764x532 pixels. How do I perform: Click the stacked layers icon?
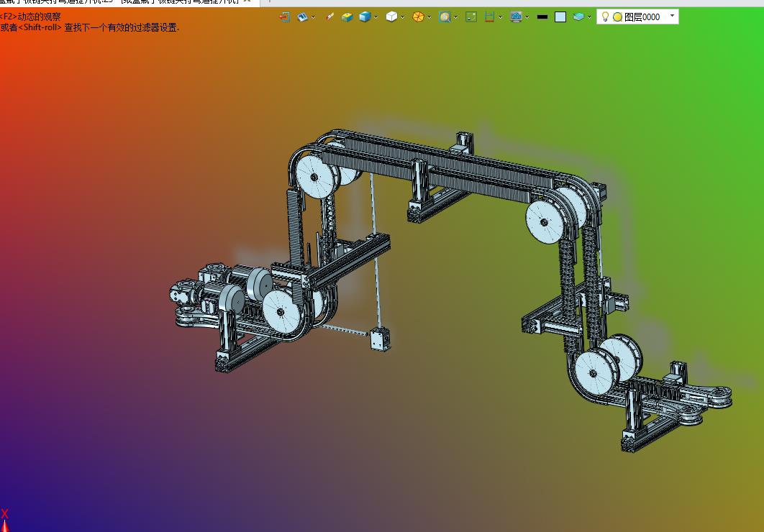578,17
